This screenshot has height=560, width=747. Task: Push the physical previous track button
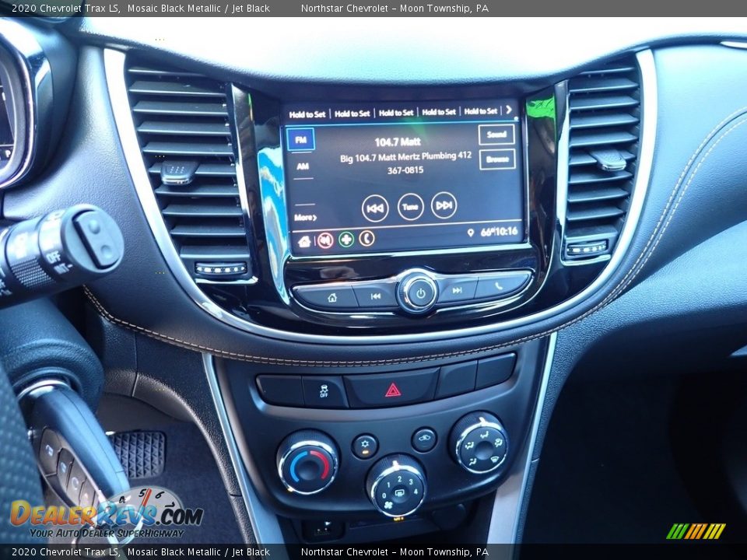[376, 296]
